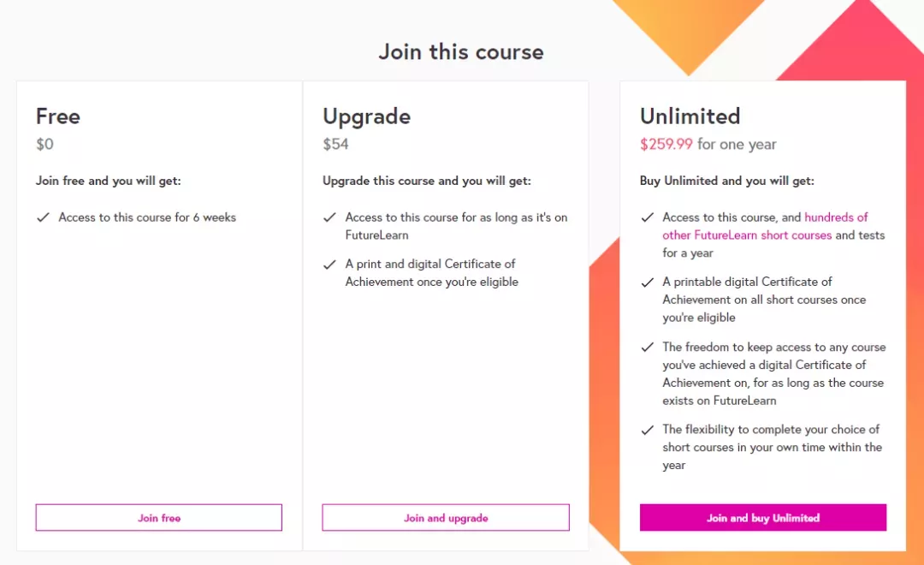This screenshot has height=565, width=924.
Task: Click the Unlimited plan heading
Action: point(690,116)
